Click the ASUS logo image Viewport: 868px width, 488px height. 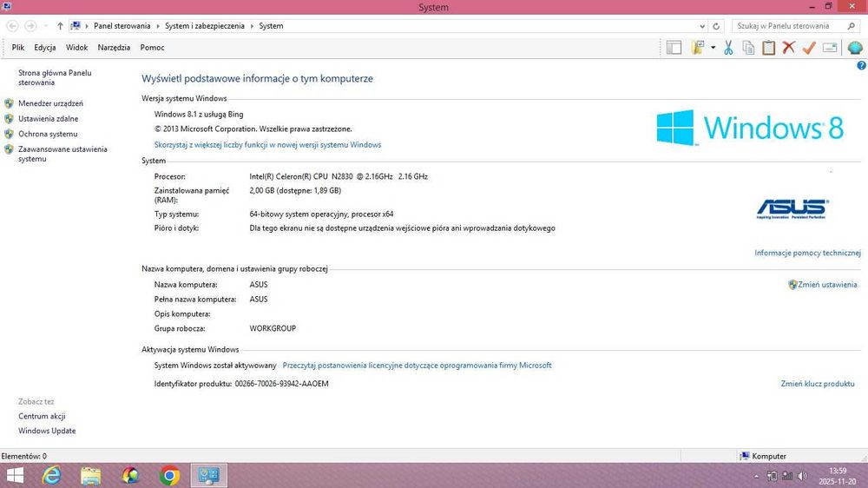pyautogui.click(x=792, y=208)
